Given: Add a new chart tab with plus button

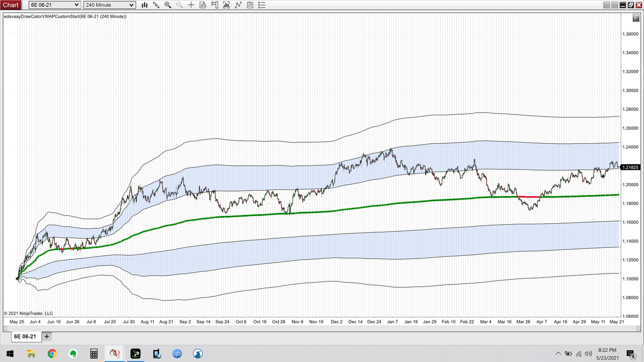Looking at the screenshot, I should pos(46,336).
